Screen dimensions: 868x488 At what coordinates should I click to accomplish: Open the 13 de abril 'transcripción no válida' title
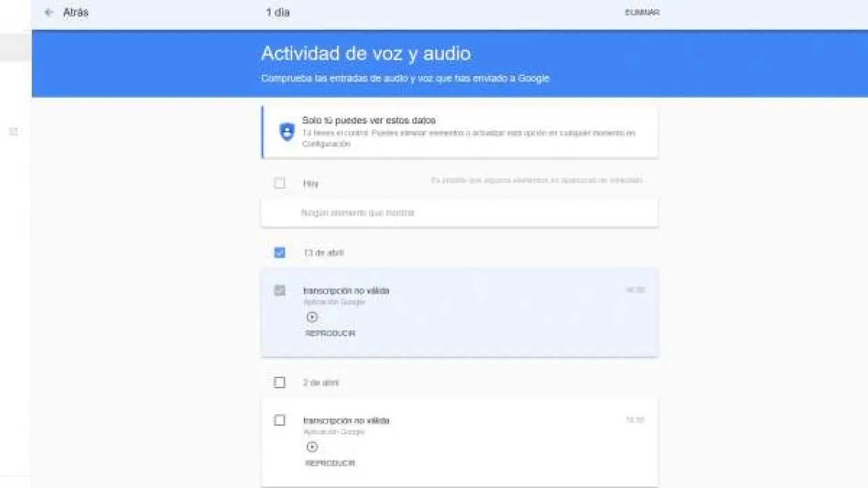[347, 290]
